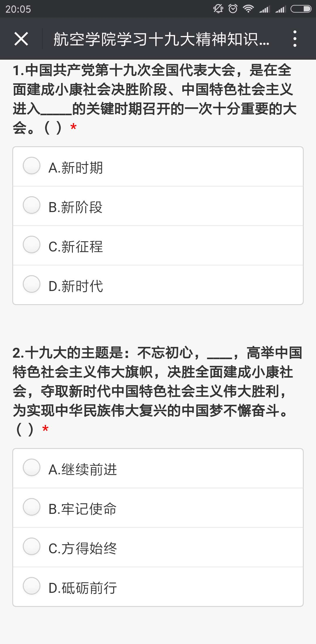Image resolution: width=316 pixels, height=644 pixels.
Task: Select D.新时代 radio option
Action: (32, 284)
